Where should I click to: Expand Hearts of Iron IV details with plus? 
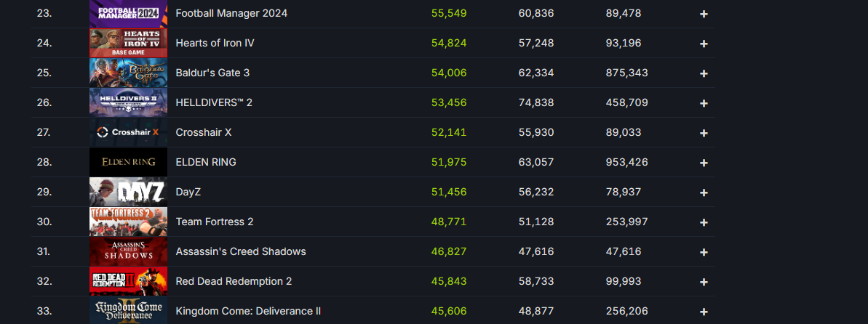[704, 44]
